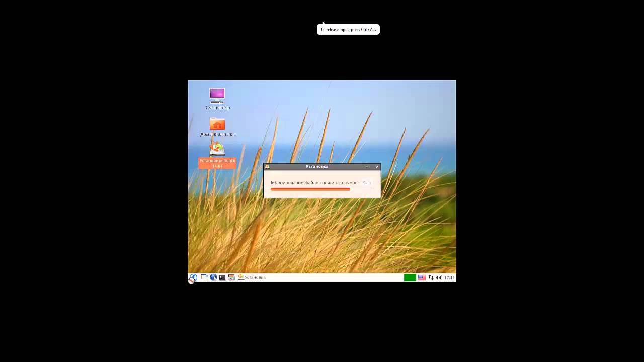The height and width of the screenshot is (362, 644).
Task: Open the US keyboard layout flag indicator
Action: click(x=422, y=277)
